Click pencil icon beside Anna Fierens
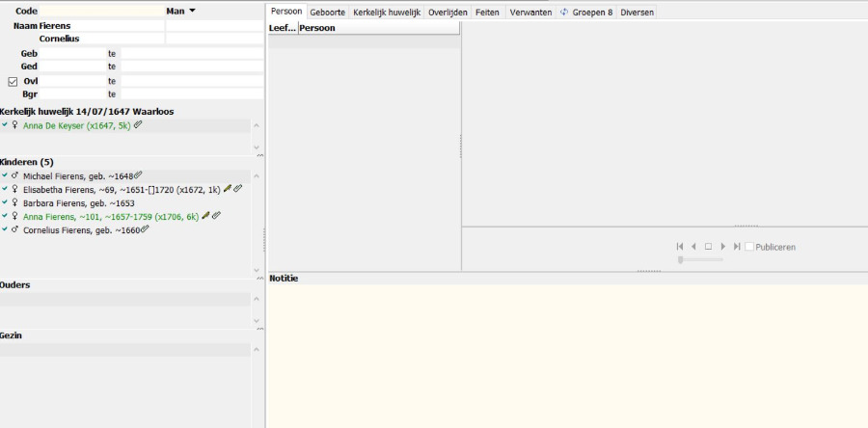The width and height of the screenshot is (868, 428). 205,216
